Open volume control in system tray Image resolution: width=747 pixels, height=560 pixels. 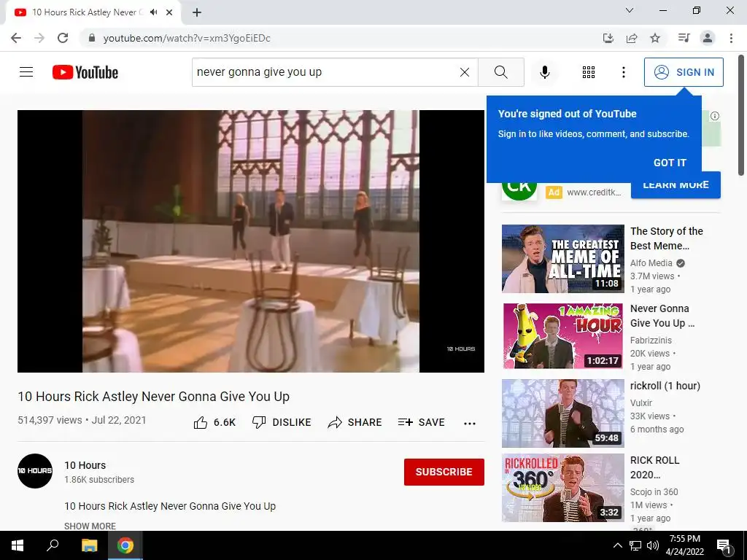pos(653,545)
